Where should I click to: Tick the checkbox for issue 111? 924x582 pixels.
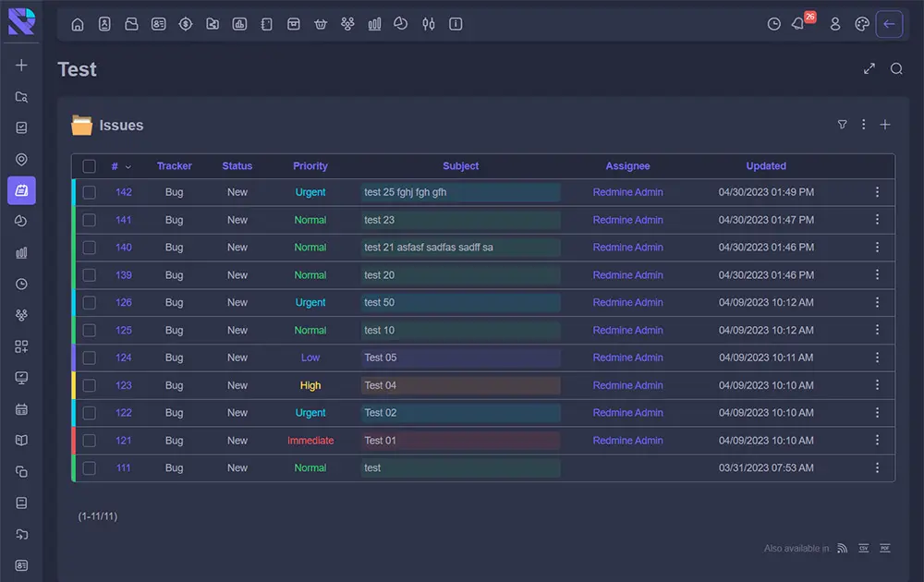point(89,467)
